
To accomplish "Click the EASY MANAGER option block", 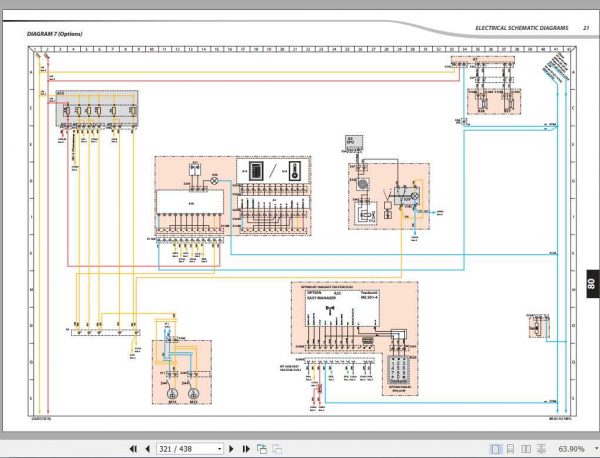I will (325, 298).
